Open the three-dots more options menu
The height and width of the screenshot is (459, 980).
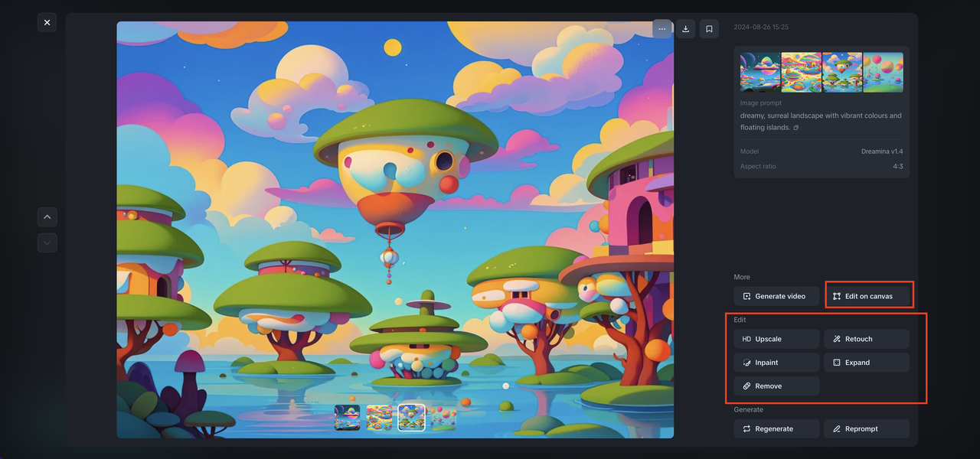pyautogui.click(x=662, y=29)
